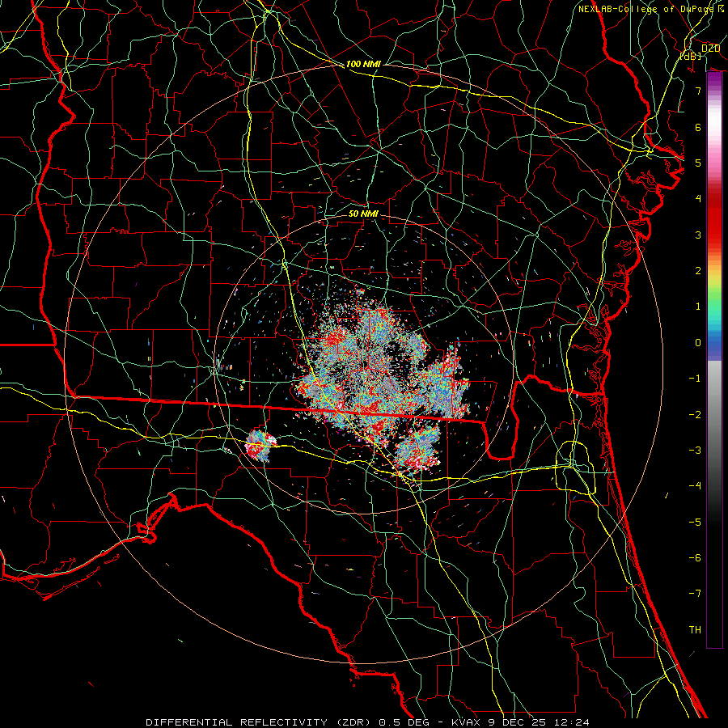Image resolution: width=728 pixels, height=728 pixels.
Task: Click the 0 value on the color scale
Action: pyautogui.click(x=698, y=343)
